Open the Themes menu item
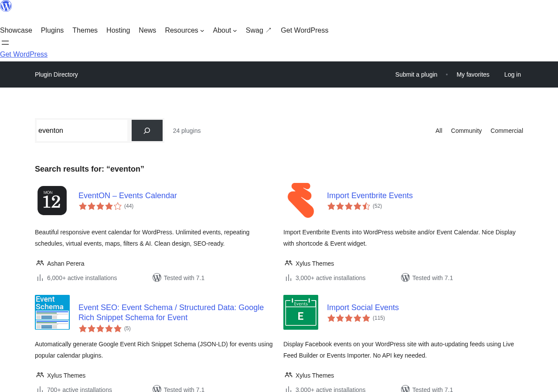558x392 pixels. click(85, 30)
